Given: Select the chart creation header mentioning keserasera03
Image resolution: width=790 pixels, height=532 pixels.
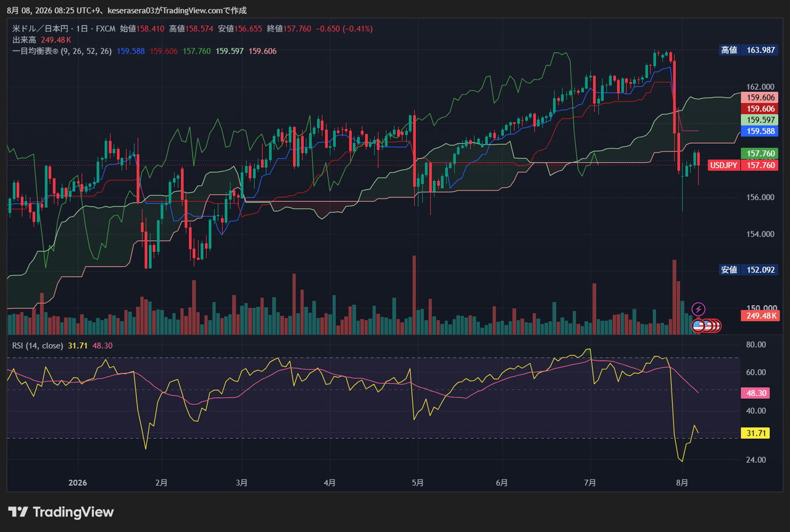Looking at the screenshot, I should tap(127, 10).
